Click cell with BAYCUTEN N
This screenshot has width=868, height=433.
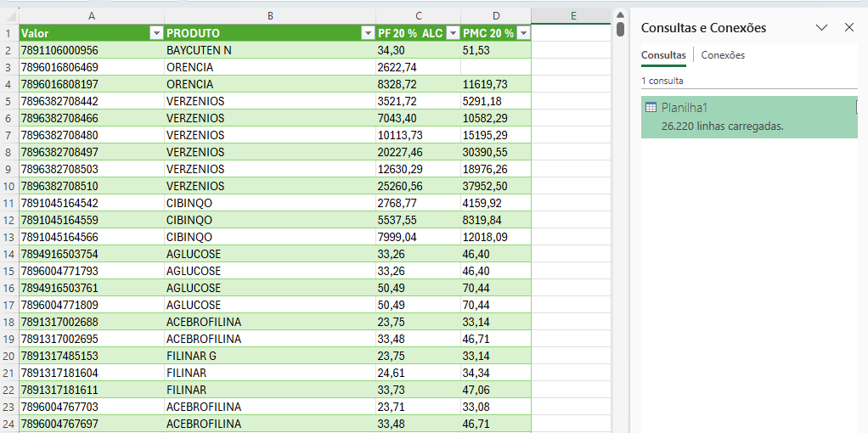point(269,50)
